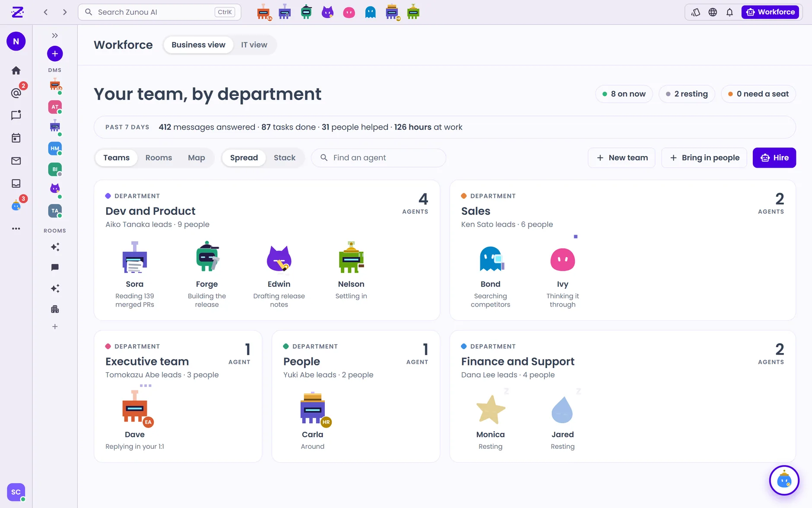Screen dimensions: 812x508
Task: Open the green Nelson robot in the top bar
Action: tap(413, 12)
